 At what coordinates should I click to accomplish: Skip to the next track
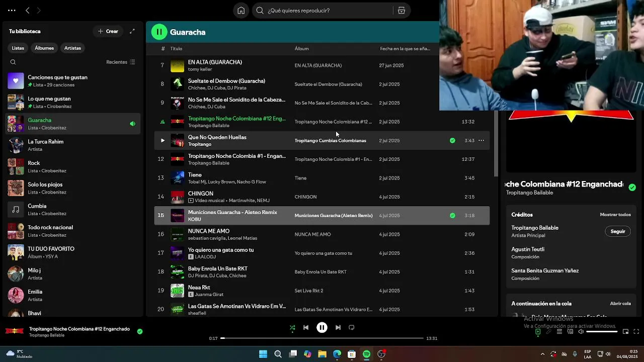click(x=338, y=328)
